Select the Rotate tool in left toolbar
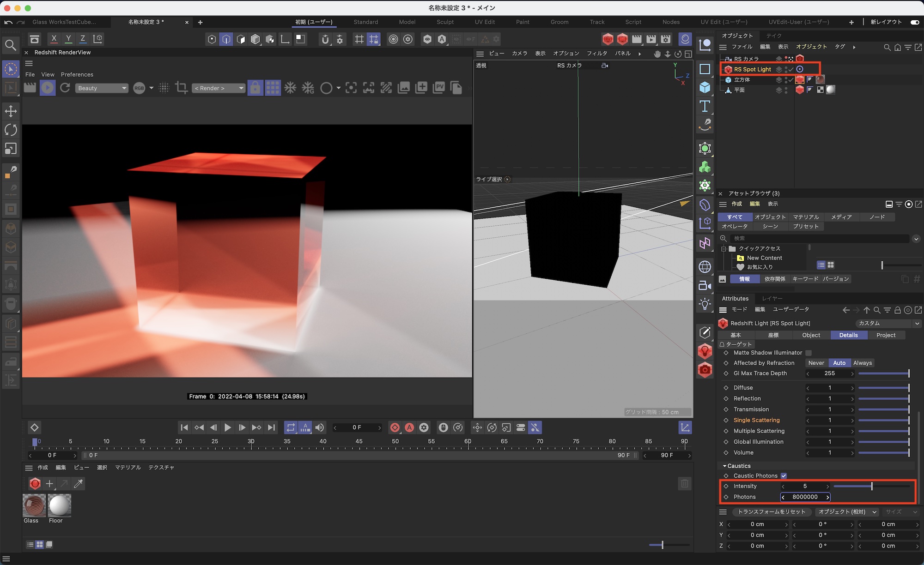The width and height of the screenshot is (924, 565). 11,130
